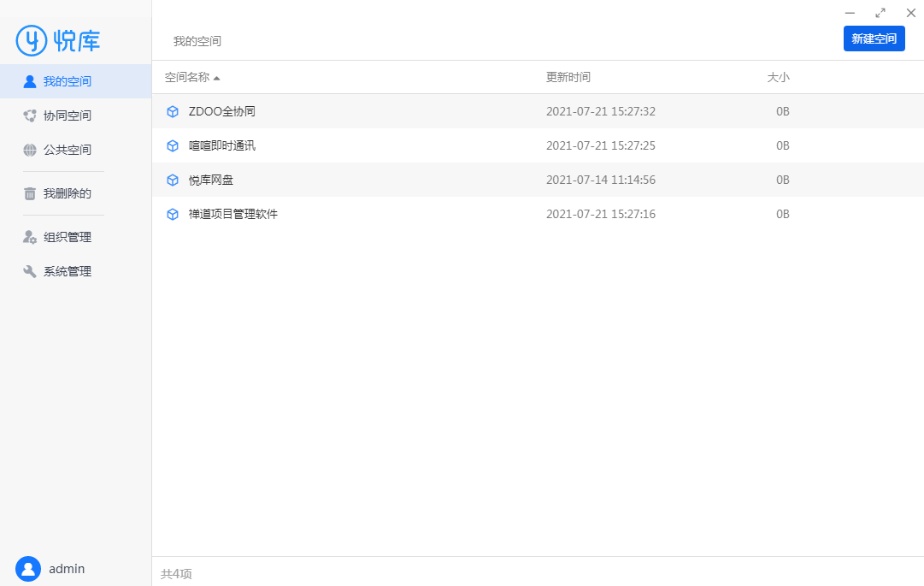Click timestamp 2021-07-21 15:27:16
924x586 pixels.
601,214
